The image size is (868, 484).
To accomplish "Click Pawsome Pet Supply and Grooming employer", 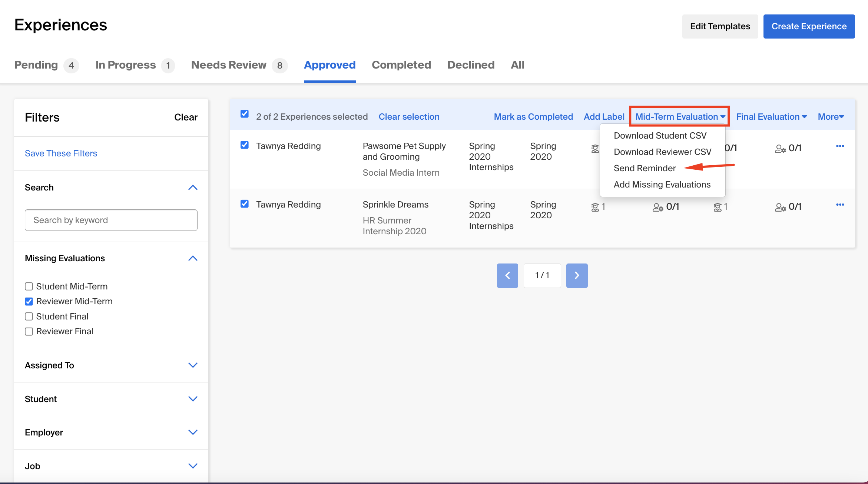I will pos(404,151).
